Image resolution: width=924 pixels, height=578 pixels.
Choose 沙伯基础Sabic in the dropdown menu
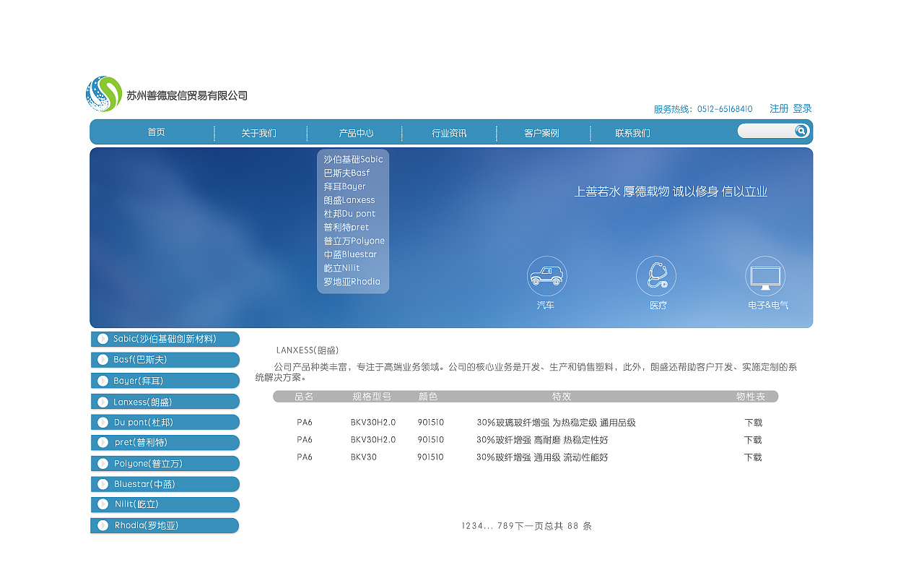click(x=353, y=159)
